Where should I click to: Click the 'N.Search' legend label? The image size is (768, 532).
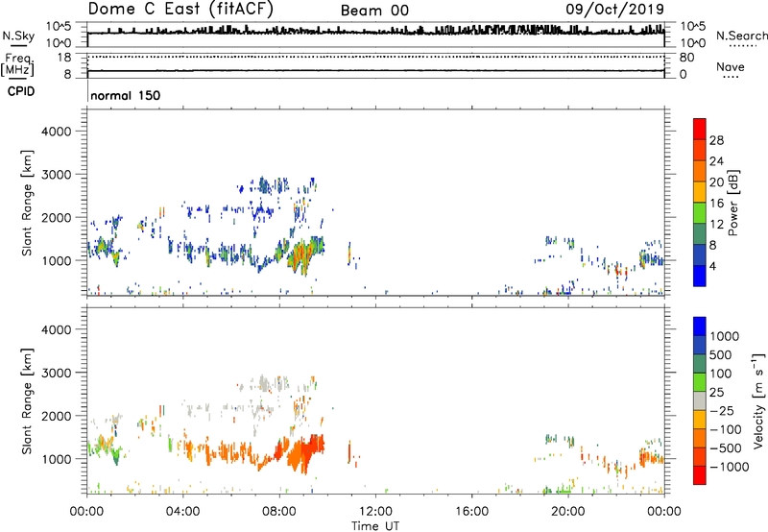741,36
